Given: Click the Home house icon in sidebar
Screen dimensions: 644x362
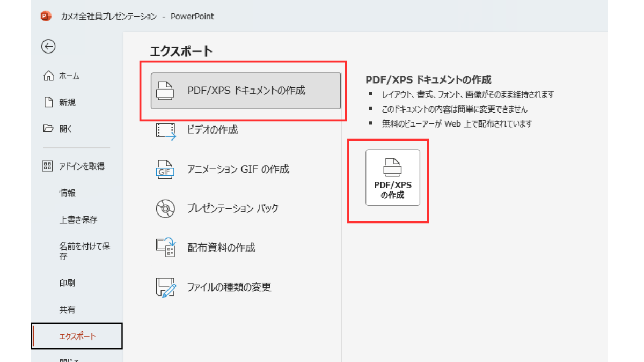Looking at the screenshot, I should (48, 76).
